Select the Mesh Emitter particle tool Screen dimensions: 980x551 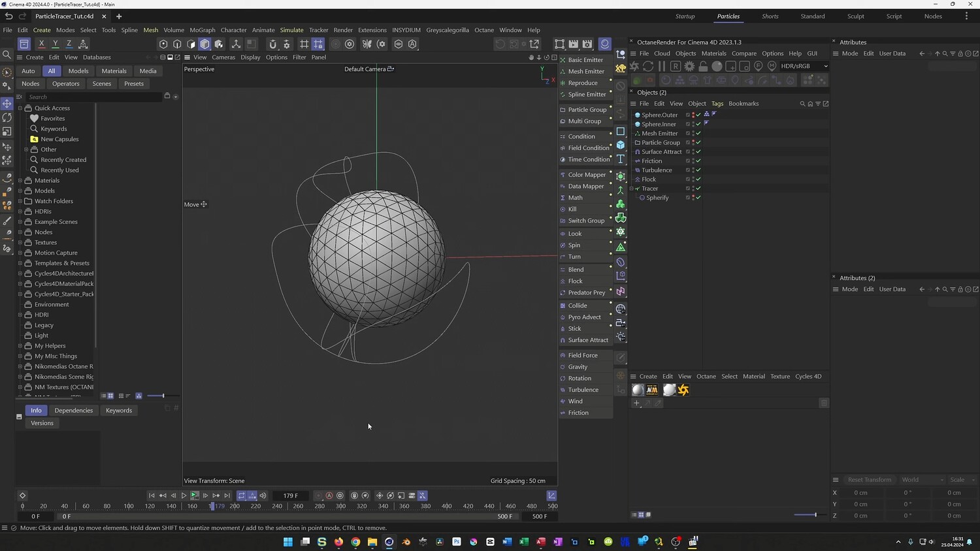[x=585, y=71]
